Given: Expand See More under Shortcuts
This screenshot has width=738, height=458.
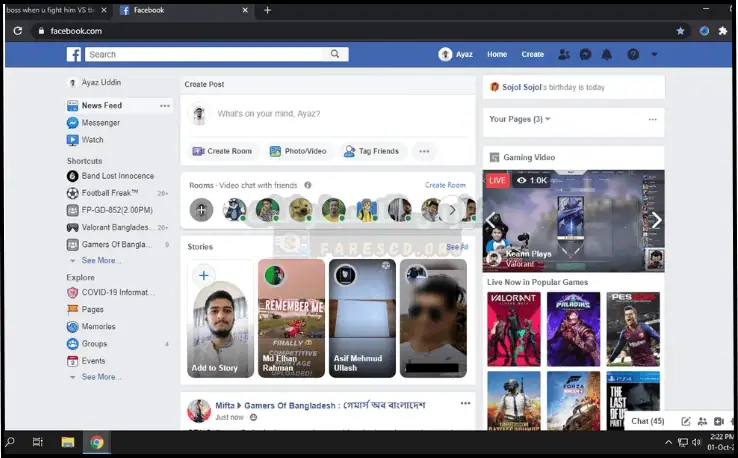Looking at the screenshot, I should (x=100, y=260).
